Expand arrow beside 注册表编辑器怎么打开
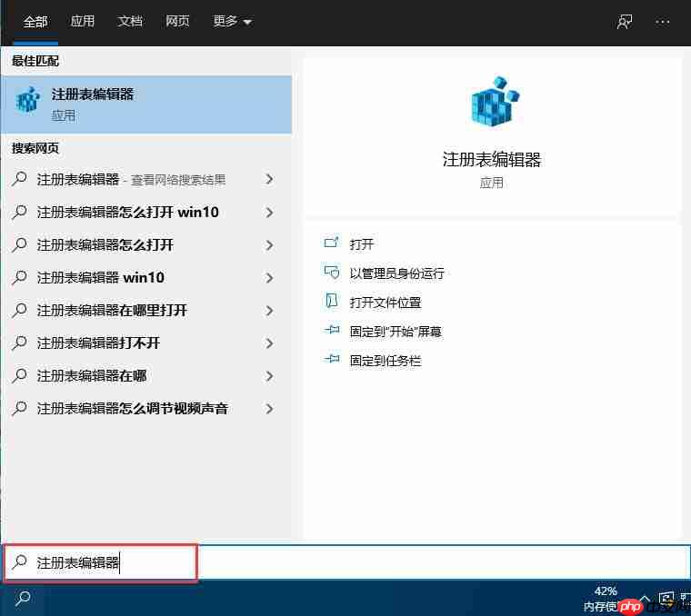 [270, 245]
